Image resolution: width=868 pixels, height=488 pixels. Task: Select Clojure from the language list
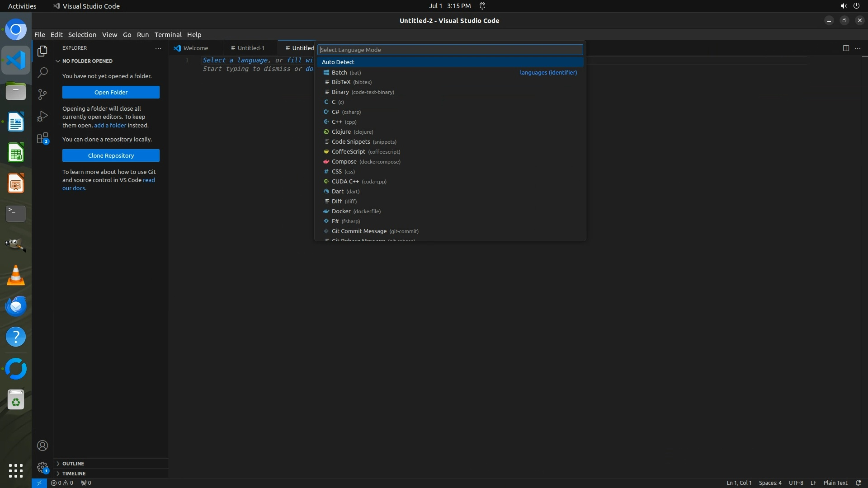(341, 132)
